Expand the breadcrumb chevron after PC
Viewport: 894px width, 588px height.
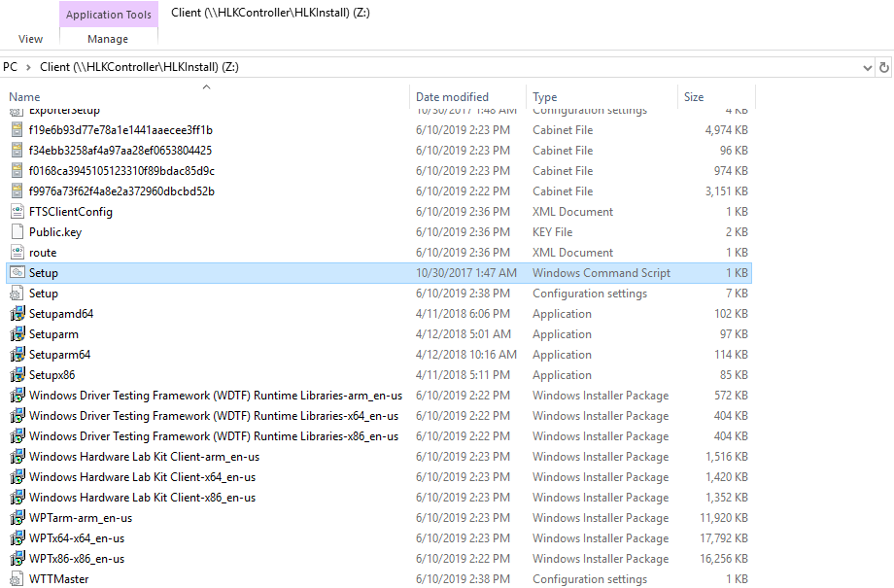(x=28, y=67)
